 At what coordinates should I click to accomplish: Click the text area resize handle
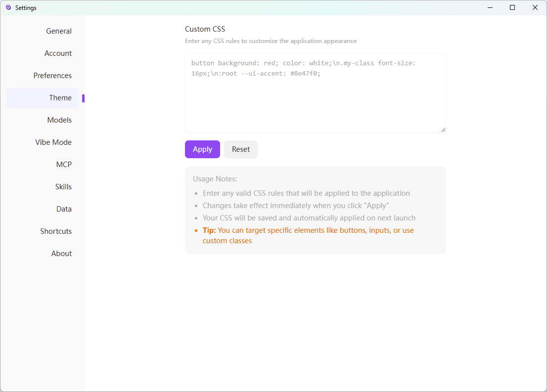tap(443, 130)
